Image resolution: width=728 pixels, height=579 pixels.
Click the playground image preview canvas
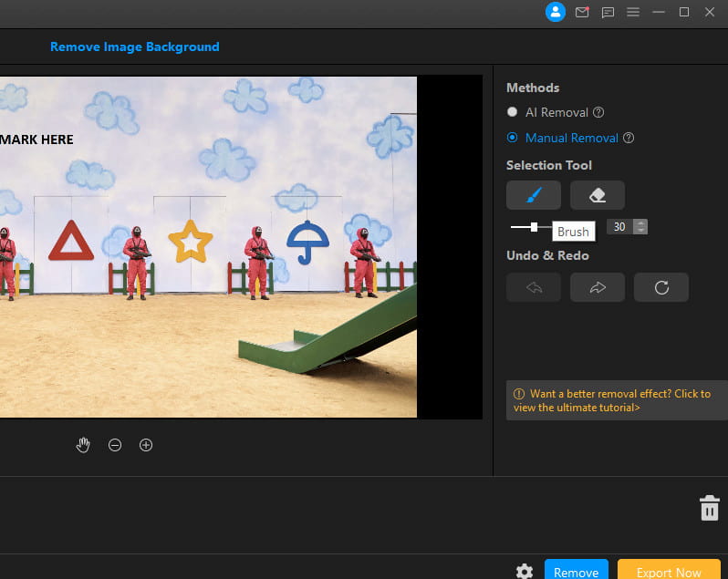pyautogui.click(x=208, y=247)
